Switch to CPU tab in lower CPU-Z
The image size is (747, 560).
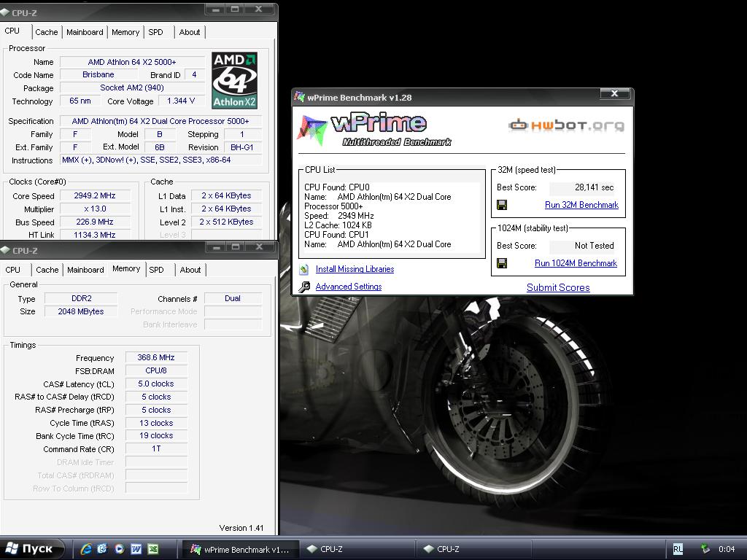tap(13, 270)
